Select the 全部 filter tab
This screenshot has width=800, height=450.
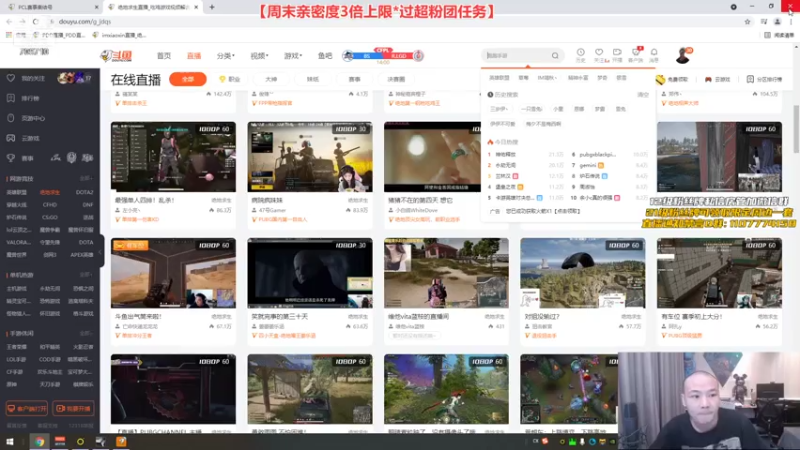pyautogui.click(x=188, y=79)
